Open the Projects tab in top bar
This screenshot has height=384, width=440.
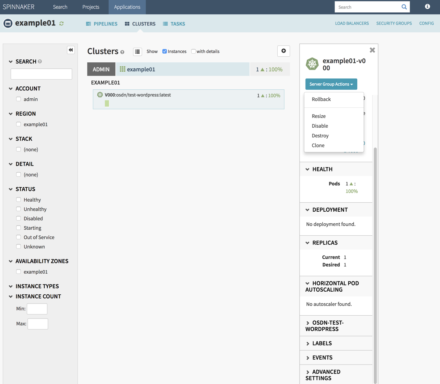click(91, 7)
